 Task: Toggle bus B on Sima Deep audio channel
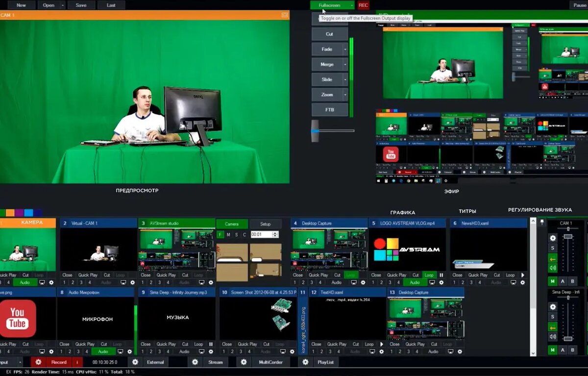[x=572, y=350]
